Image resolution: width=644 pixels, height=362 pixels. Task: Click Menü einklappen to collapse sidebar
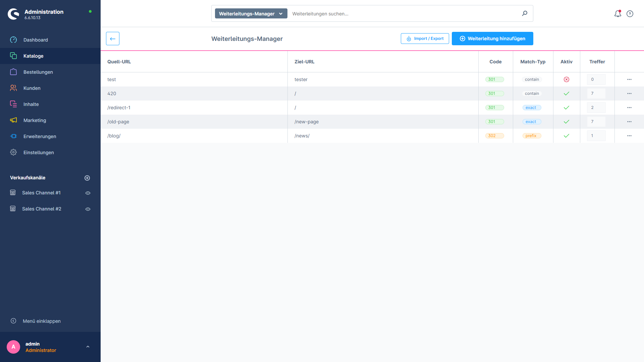click(x=42, y=321)
